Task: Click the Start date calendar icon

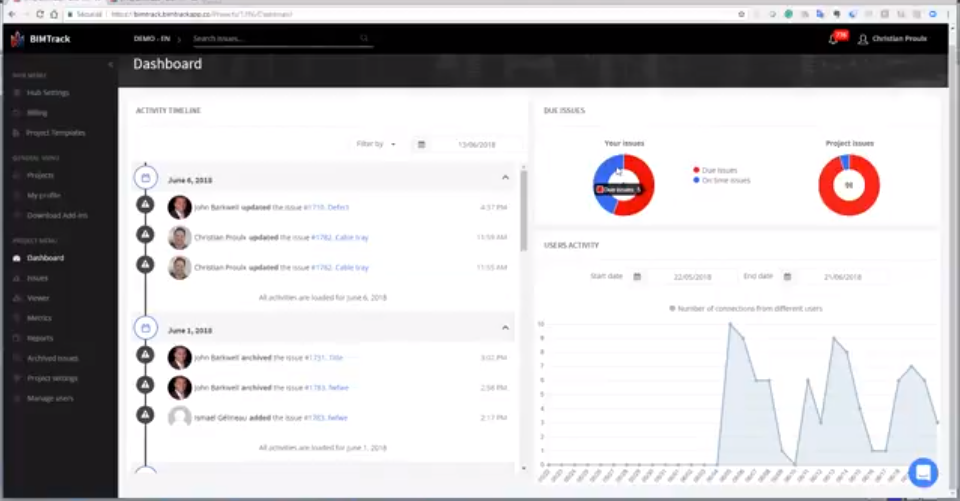Action: pos(637,276)
